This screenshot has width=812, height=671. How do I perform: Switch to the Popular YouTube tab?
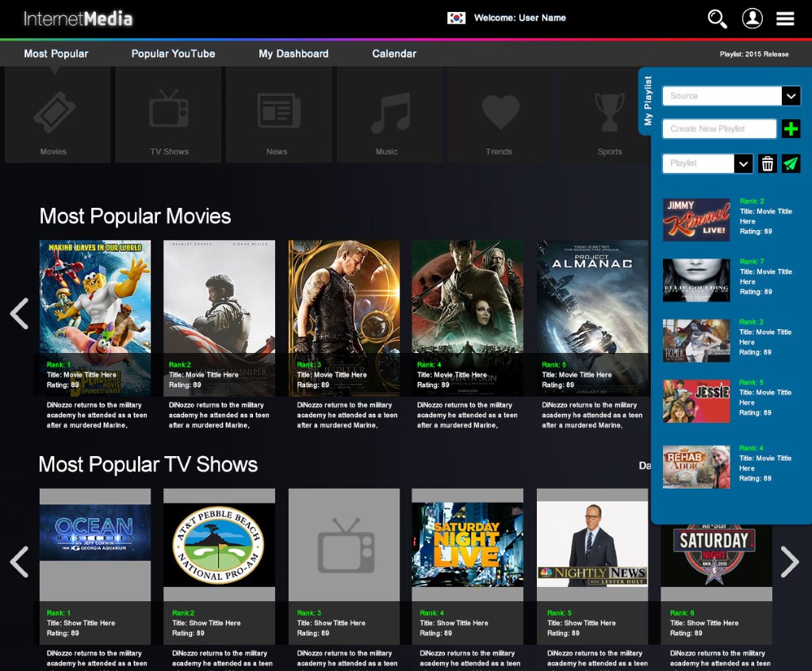(x=173, y=54)
